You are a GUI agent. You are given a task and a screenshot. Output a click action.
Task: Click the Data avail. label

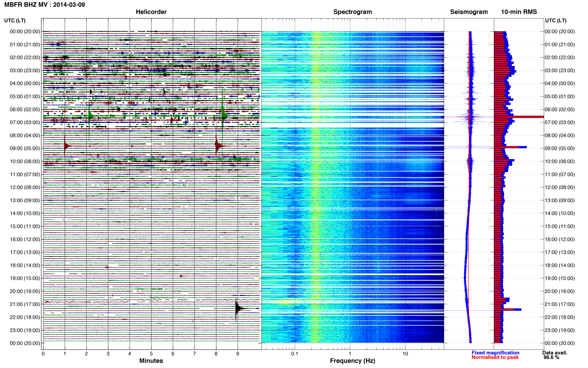(x=555, y=353)
